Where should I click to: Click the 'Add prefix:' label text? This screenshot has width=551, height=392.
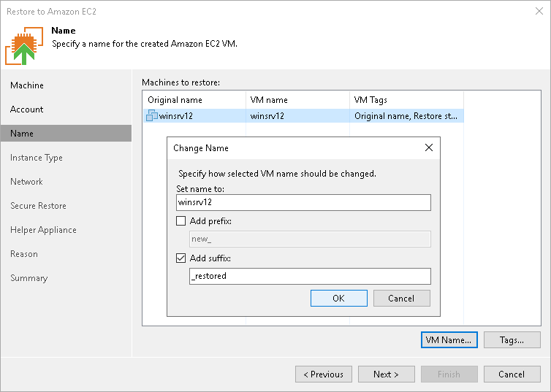point(211,221)
